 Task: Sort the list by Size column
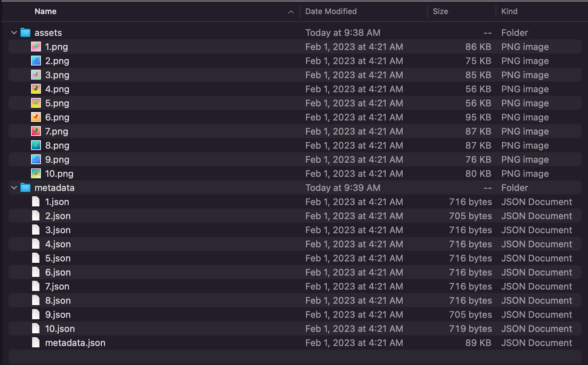[440, 11]
